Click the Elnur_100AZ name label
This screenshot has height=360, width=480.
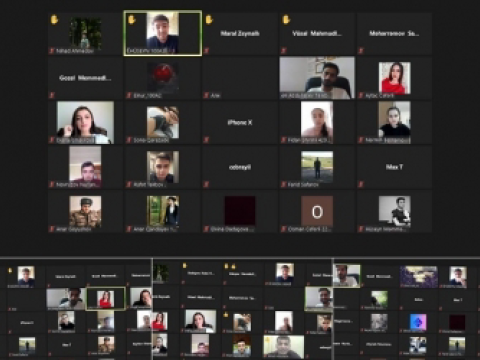click(x=147, y=96)
